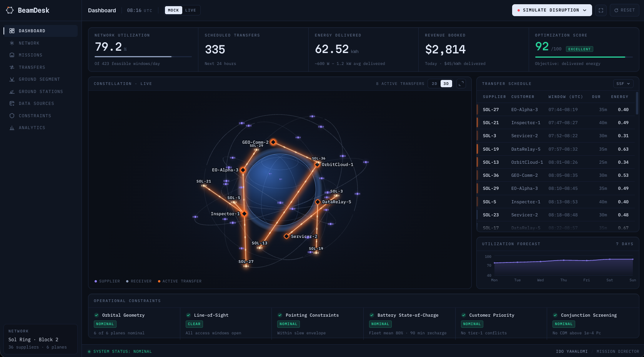The image size is (644, 357).
Task: Switch data mode to MOCK
Action: point(173,10)
